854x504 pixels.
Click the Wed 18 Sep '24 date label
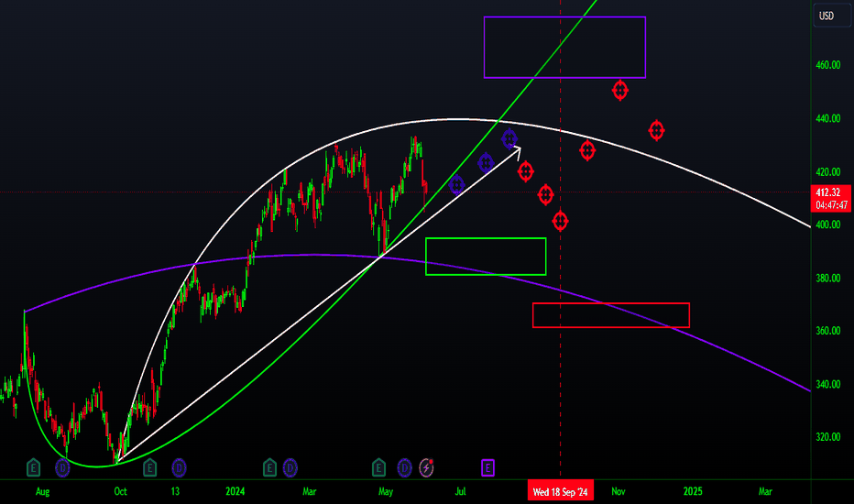tap(561, 492)
